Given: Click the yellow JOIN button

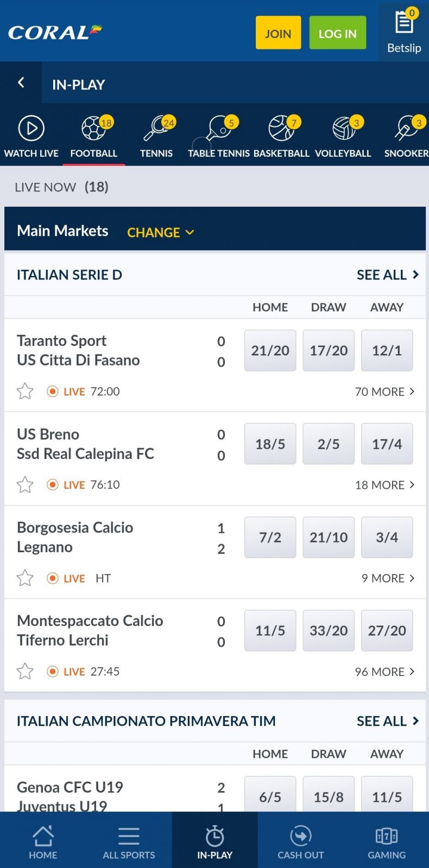Looking at the screenshot, I should [x=279, y=33].
